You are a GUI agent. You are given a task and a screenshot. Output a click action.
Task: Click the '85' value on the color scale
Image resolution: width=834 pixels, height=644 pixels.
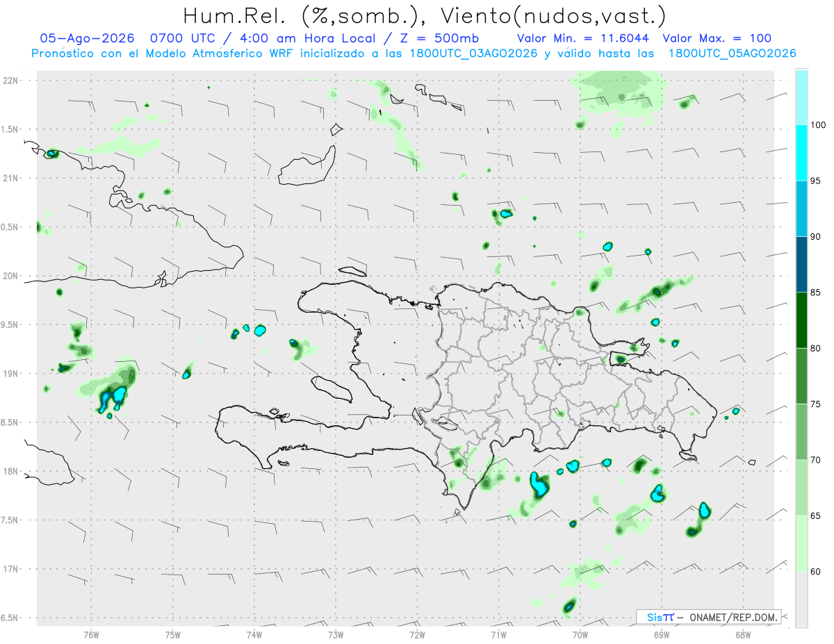(815, 292)
